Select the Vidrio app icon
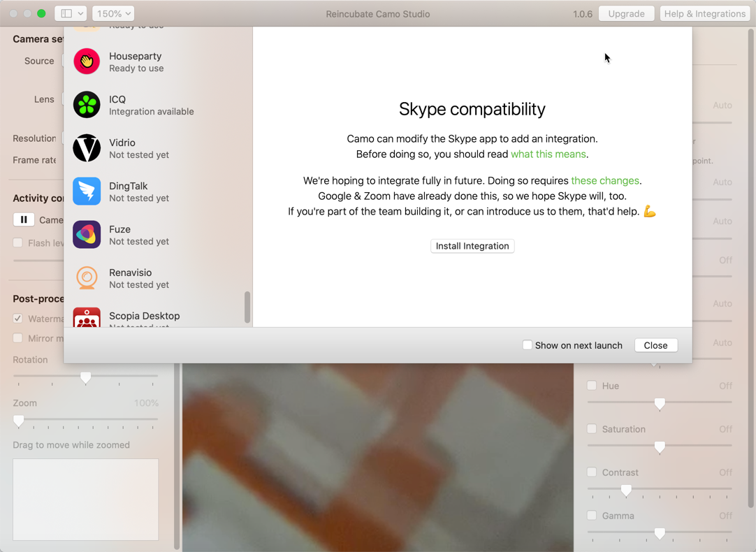Viewport: 756px width, 552px height. pos(87,148)
